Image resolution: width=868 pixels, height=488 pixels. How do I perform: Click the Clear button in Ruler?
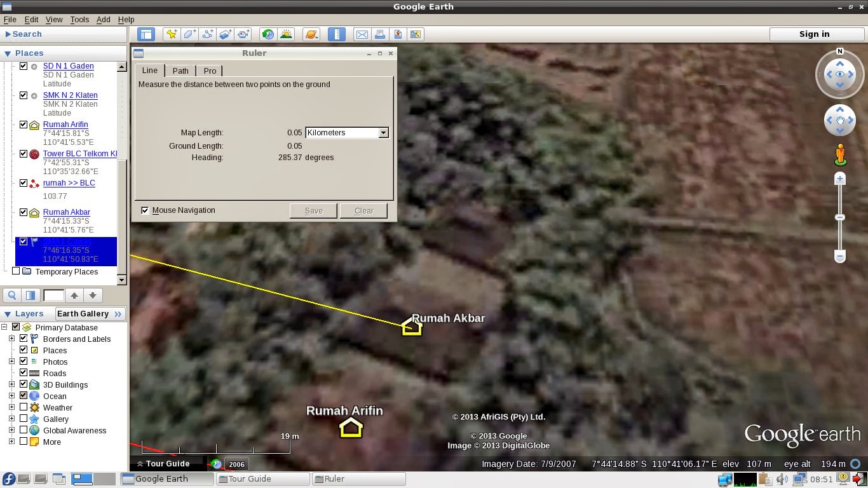pos(364,211)
